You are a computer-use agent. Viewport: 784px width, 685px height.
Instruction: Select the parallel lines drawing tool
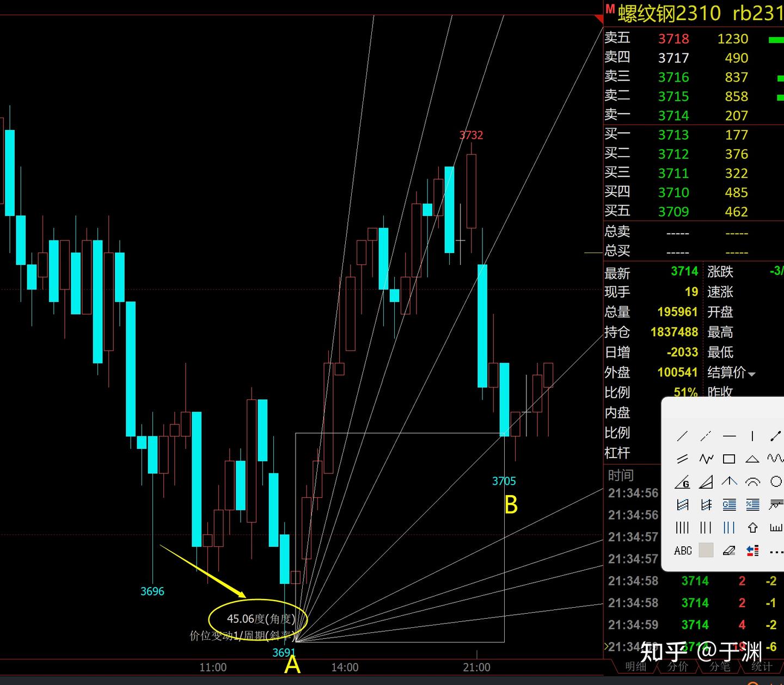point(682,459)
